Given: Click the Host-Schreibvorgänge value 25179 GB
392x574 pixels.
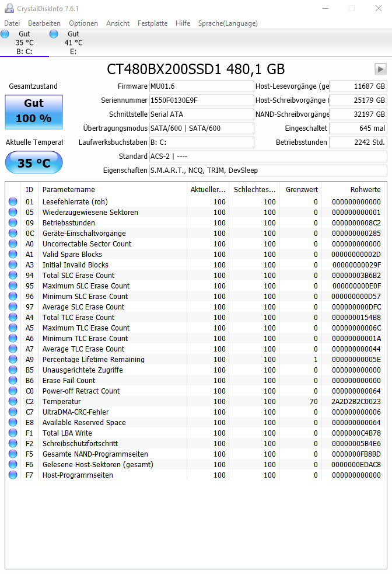Looking at the screenshot, I should [x=358, y=100].
